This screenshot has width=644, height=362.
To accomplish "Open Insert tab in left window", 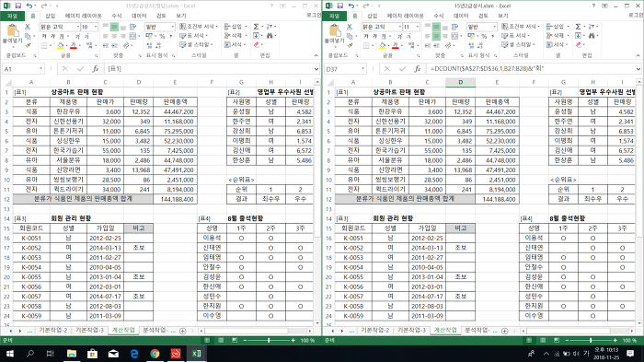I will (x=50, y=16).
